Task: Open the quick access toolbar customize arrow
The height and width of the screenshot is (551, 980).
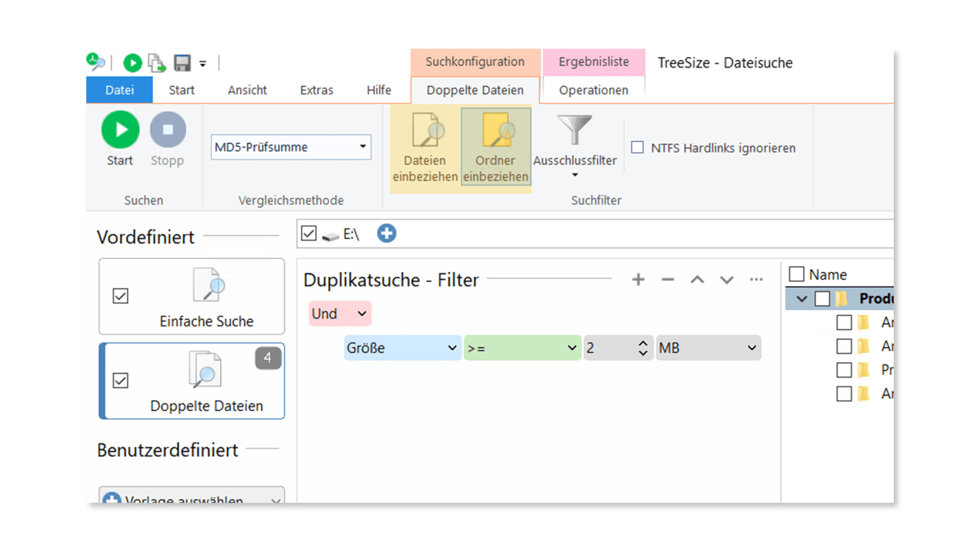Action: pyautogui.click(x=203, y=64)
